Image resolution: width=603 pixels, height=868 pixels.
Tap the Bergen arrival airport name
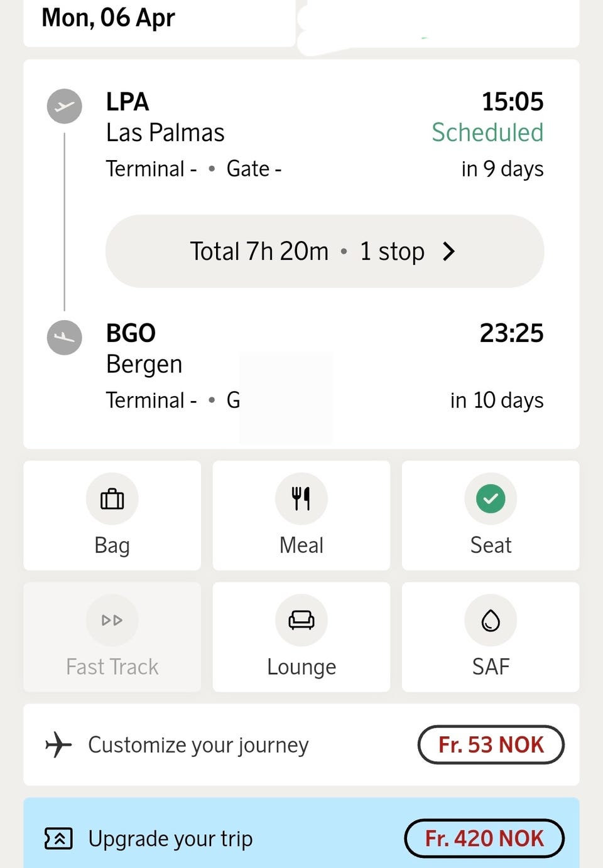144,365
